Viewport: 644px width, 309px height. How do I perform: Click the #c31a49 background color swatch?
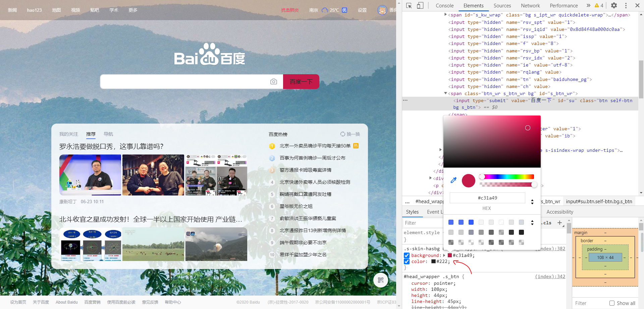pos(450,256)
